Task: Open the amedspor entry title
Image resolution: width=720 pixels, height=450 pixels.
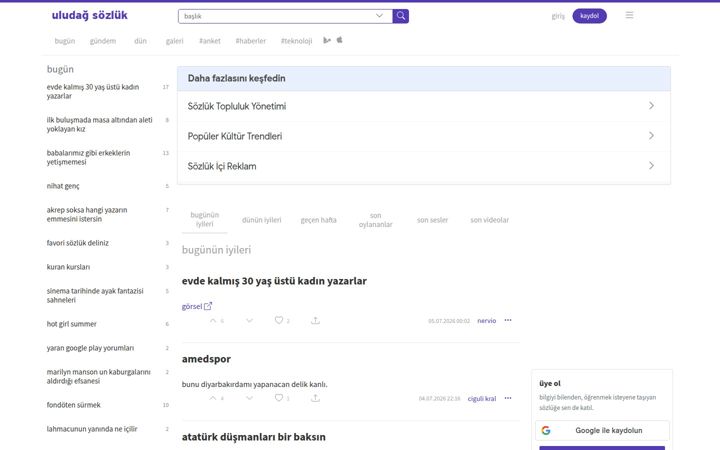Action: pyautogui.click(x=206, y=359)
